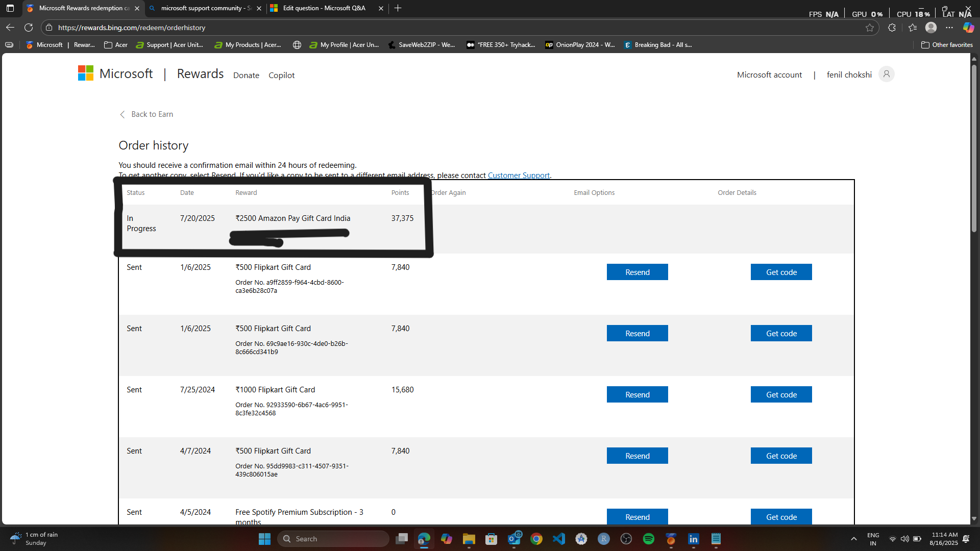Viewport: 980px width, 551px height.
Task: Open the Breaking Bad bookmark
Action: pyautogui.click(x=658, y=45)
